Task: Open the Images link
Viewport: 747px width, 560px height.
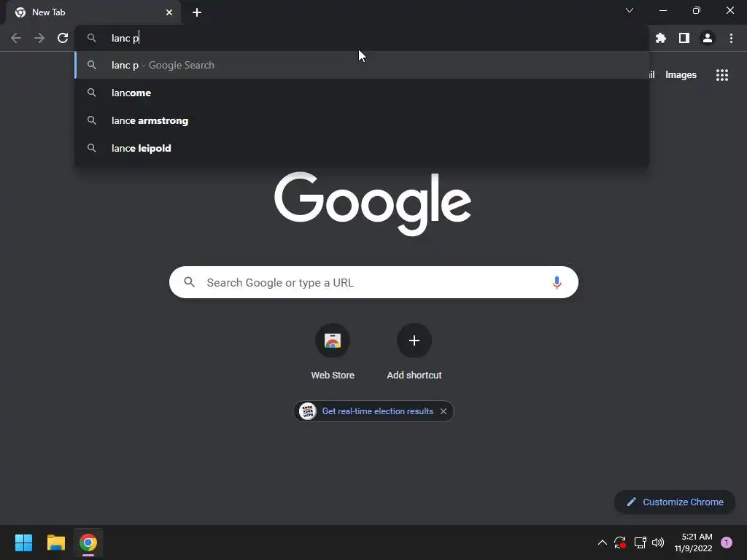Action: (x=681, y=75)
